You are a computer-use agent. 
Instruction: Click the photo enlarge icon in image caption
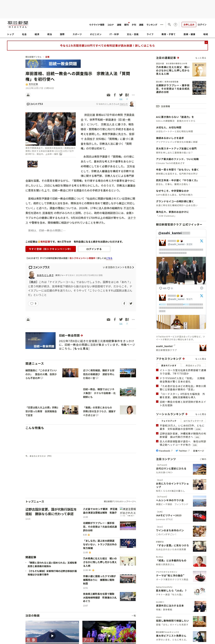(61, 154)
